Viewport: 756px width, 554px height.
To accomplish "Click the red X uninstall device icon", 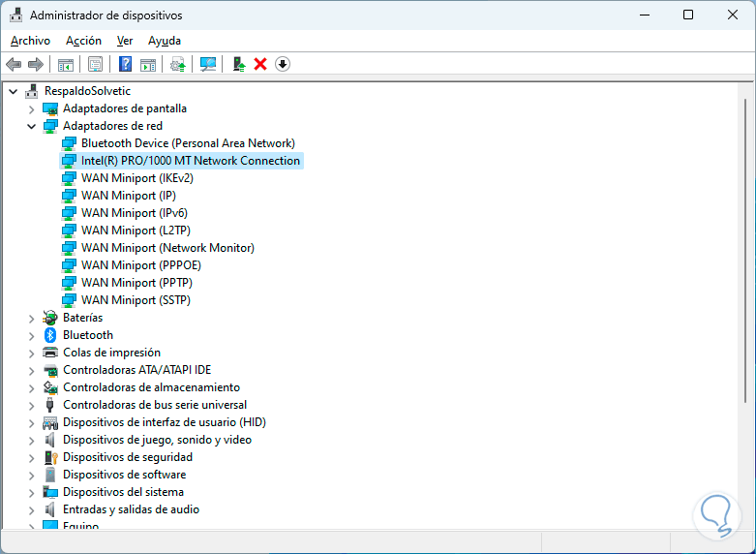I will point(260,64).
